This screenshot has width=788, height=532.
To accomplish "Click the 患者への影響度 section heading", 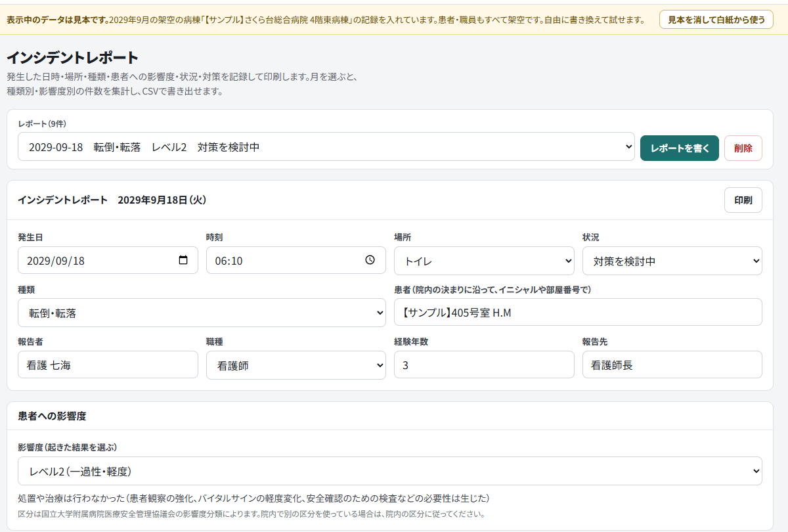I will click(x=52, y=416).
